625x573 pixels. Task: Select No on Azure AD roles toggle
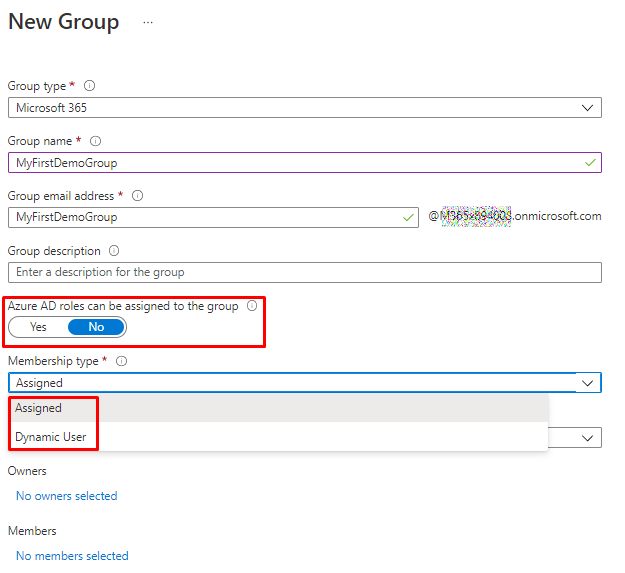tap(96, 327)
